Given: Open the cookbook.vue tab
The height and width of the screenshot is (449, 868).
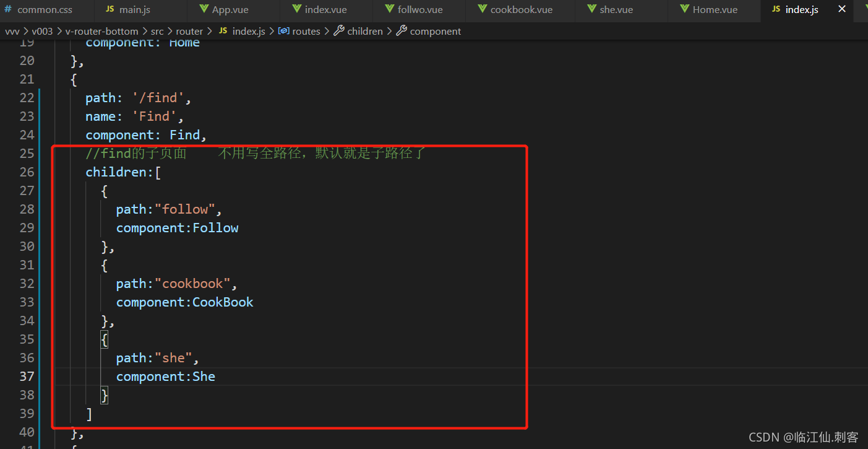Looking at the screenshot, I should (x=522, y=10).
